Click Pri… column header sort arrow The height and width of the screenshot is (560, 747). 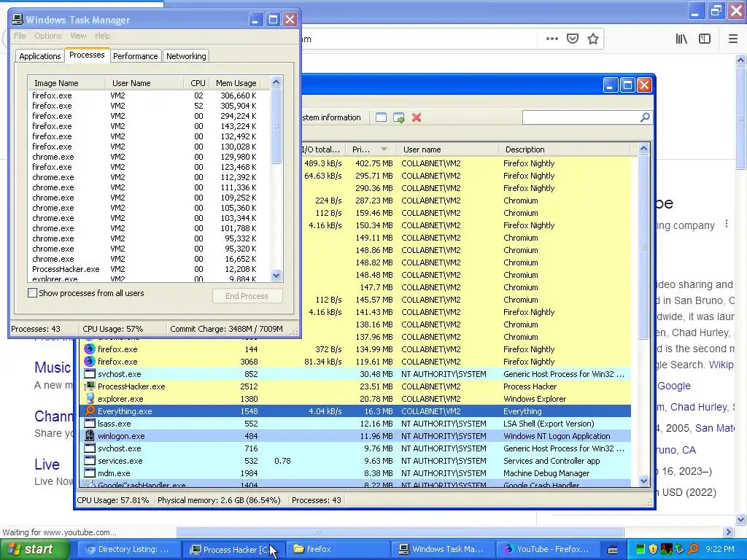point(384,149)
